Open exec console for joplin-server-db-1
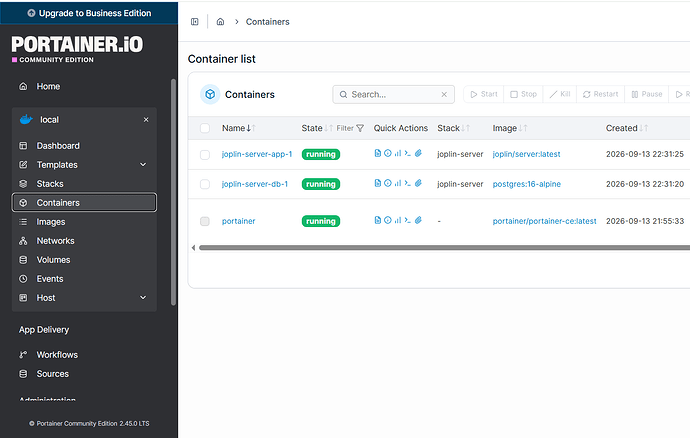Screen dimensions: 690x438 [x=407, y=183]
